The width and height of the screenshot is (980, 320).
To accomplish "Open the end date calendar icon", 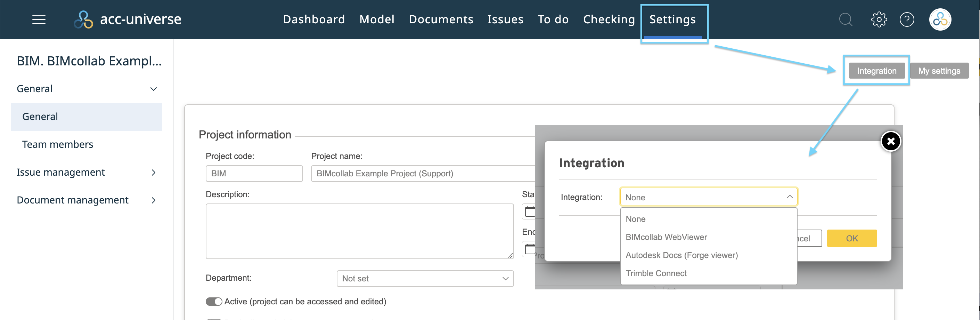I will 529,249.
